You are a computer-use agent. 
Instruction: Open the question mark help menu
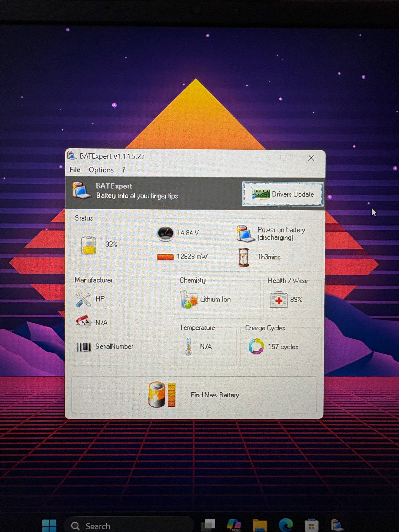(124, 170)
